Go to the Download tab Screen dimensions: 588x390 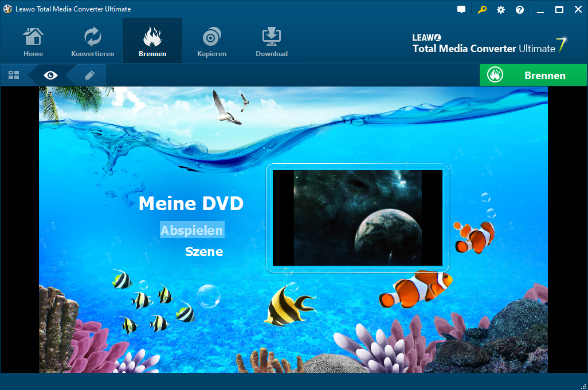(x=272, y=41)
